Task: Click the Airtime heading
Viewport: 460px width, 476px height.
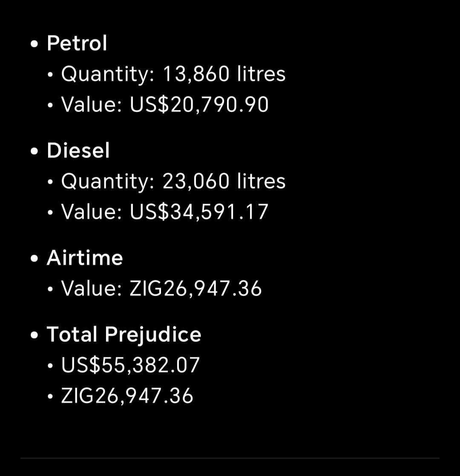Action: click(85, 258)
